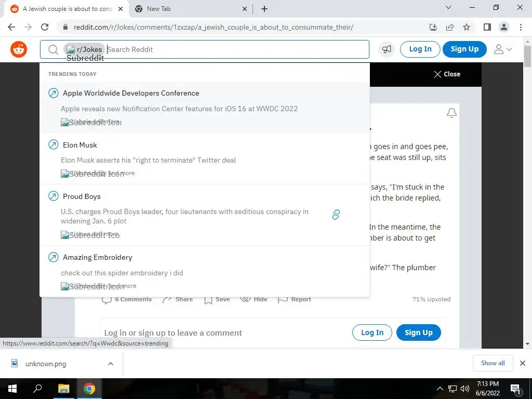
Task: Click 'Elon Musk asserts his right to terminate' text
Action: point(148,160)
